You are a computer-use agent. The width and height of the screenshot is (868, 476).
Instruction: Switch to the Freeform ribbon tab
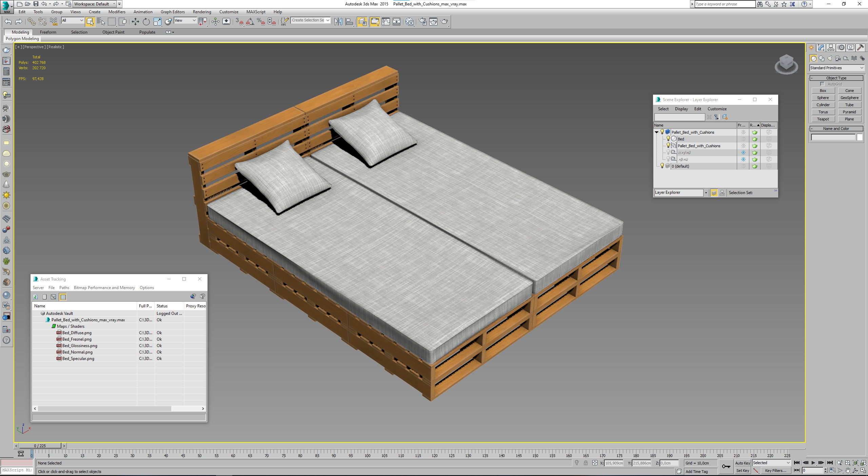pyautogui.click(x=48, y=32)
